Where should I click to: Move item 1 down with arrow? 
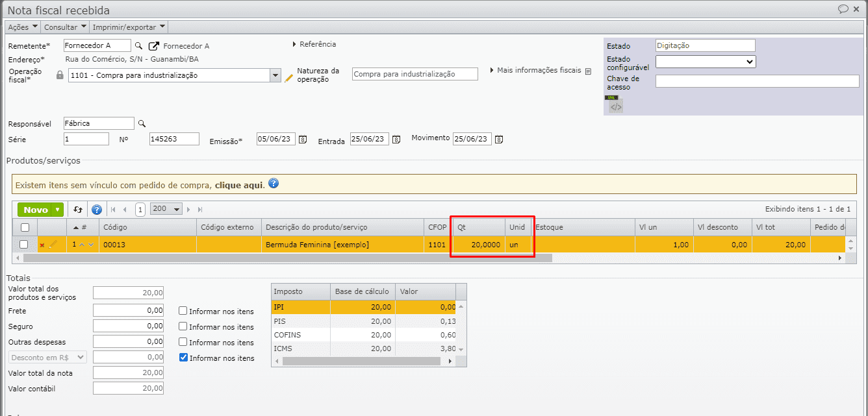tap(91, 245)
